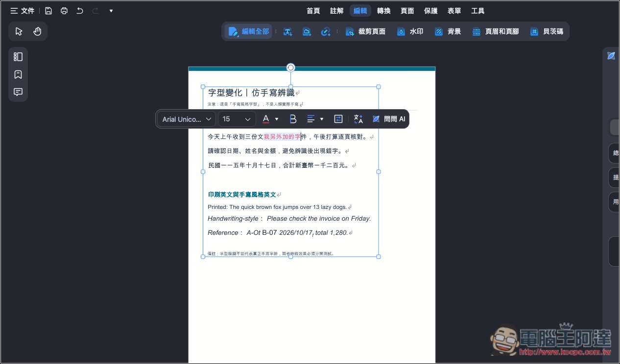The image size is (620, 364).
Task: Click the add image icon
Action: [307, 32]
